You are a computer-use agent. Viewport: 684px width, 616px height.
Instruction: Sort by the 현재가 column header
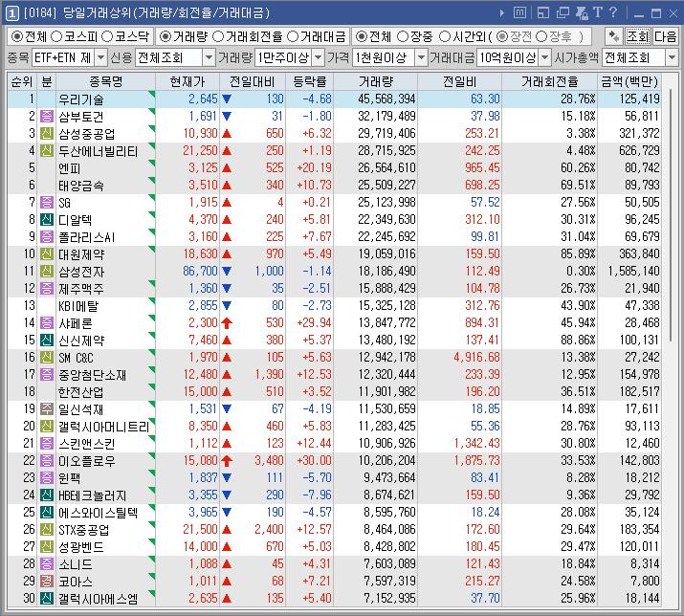(x=188, y=81)
